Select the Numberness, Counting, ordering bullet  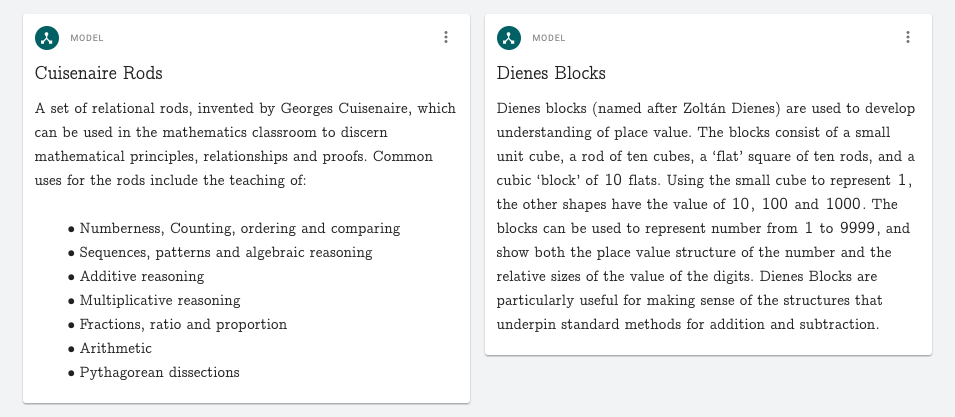click(x=240, y=229)
